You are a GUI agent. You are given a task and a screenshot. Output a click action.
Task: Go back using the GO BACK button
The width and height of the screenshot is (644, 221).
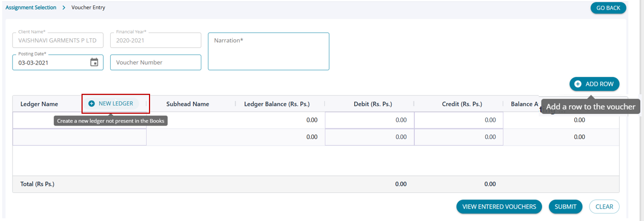(608, 8)
